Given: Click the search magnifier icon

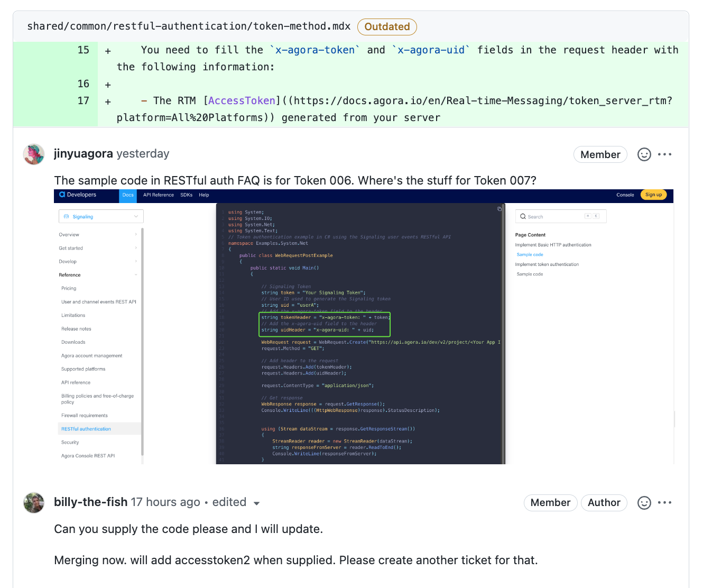Looking at the screenshot, I should tap(525, 216).
